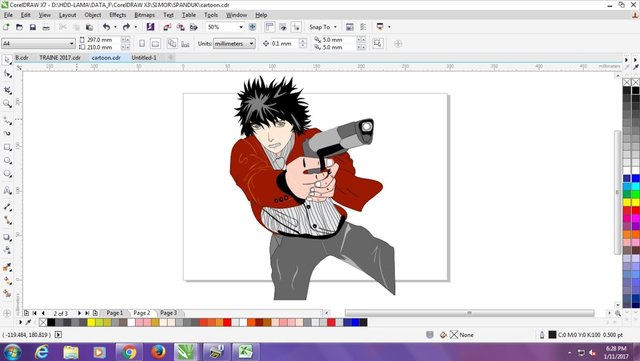This screenshot has width=640, height=361.
Task: Toggle All Pages layout button
Action: [x=172, y=44]
